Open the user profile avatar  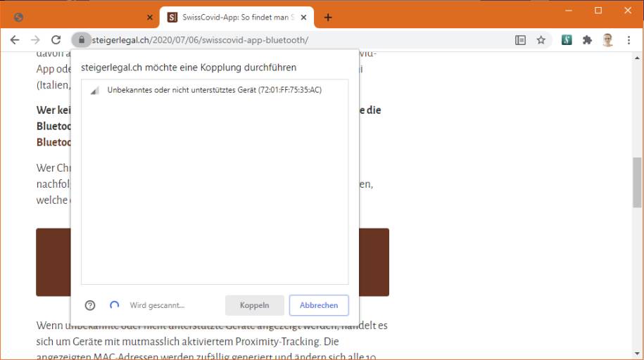608,40
